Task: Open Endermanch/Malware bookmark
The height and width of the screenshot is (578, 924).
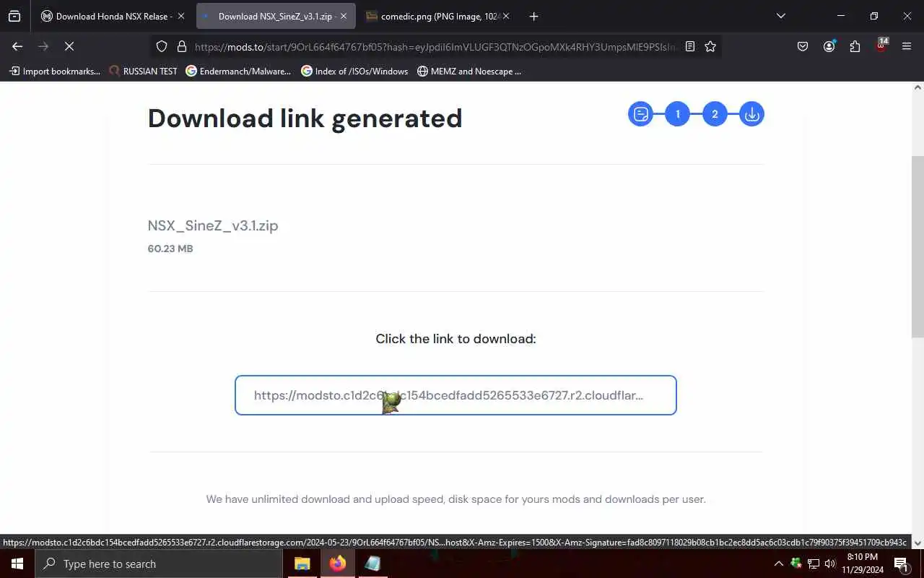Action: click(238, 71)
